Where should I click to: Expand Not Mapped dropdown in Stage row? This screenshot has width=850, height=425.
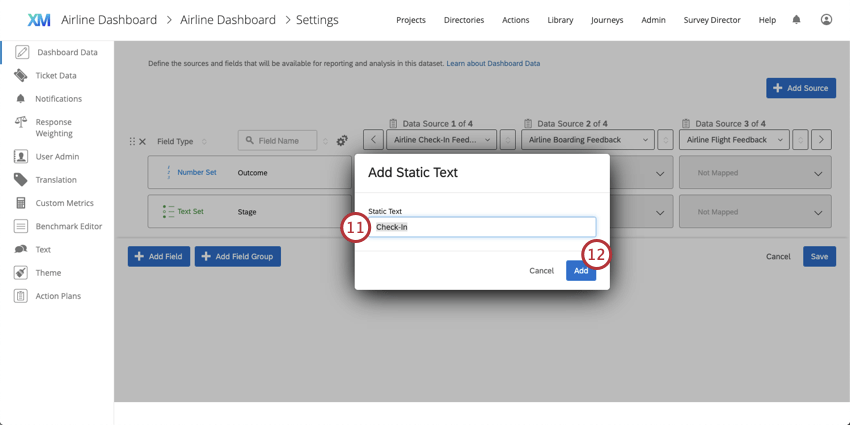tap(755, 212)
